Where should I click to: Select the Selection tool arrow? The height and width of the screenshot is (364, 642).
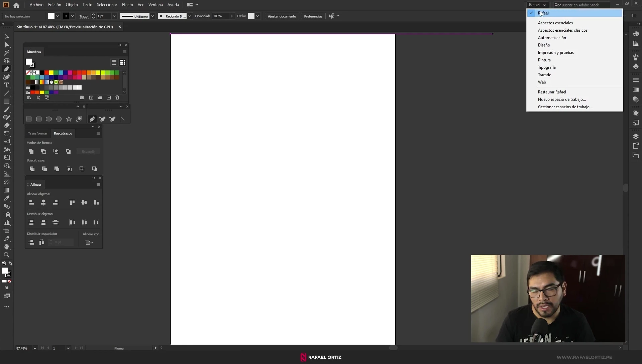tap(6, 36)
